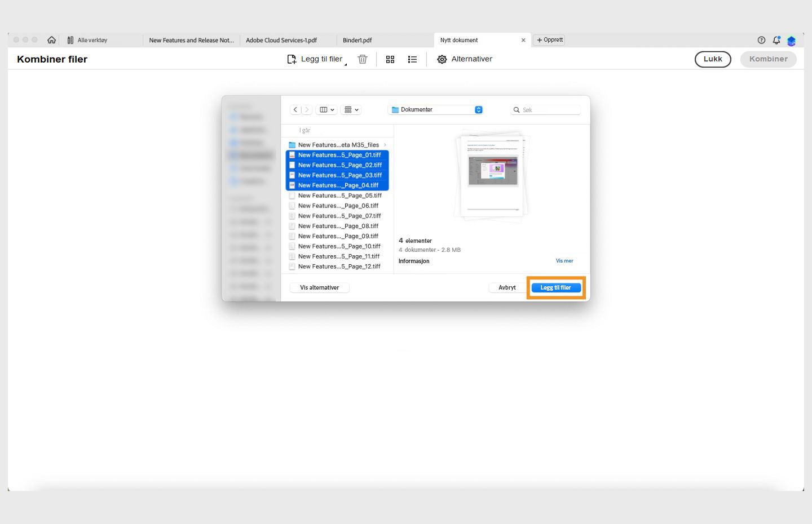Open the column view dropdown in file browser
This screenshot has height=524, width=812.
pos(326,109)
